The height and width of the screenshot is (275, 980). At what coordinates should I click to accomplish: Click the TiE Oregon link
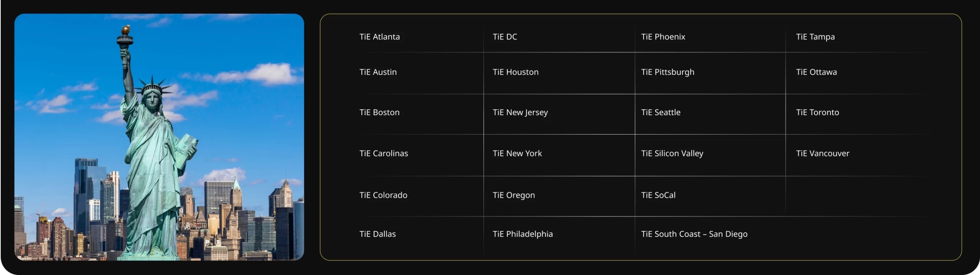coord(514,195)
